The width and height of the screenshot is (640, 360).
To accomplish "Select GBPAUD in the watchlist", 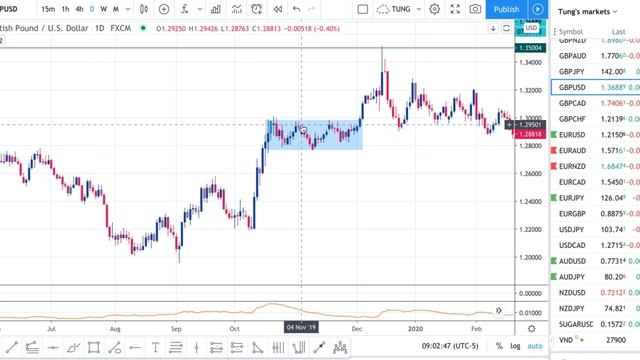I will 596,56.
